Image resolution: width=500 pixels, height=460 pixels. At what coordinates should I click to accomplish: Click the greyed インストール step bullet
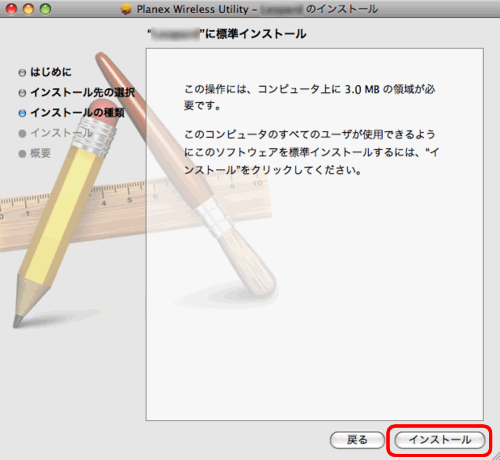tap(22, 133)
